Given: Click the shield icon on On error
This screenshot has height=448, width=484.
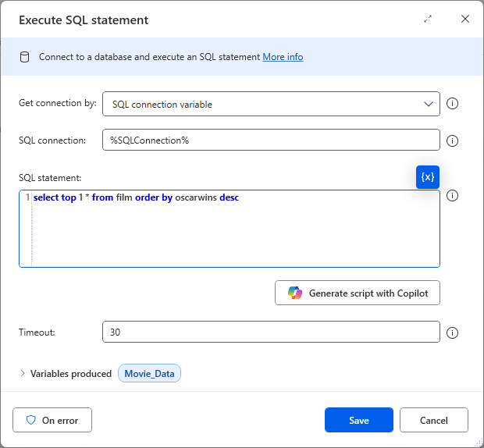Looking at the screenshot, I should (x=31, y=420).
